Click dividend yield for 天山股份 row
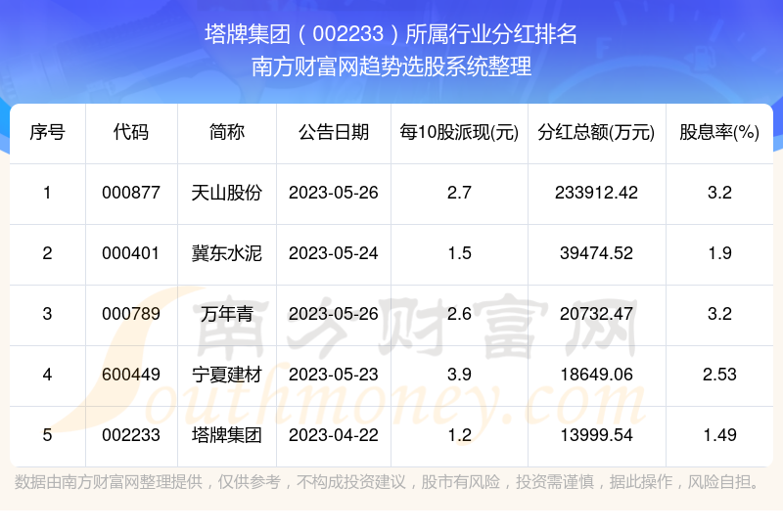Viewport: 783px width, 532px height. [719, 193]
